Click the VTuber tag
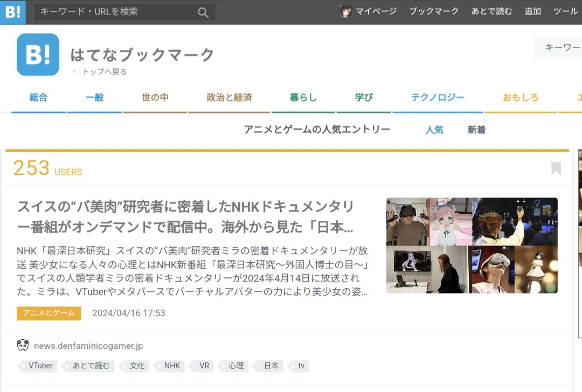The width and height of the screenshot is (582, 392). coord(39,366)
